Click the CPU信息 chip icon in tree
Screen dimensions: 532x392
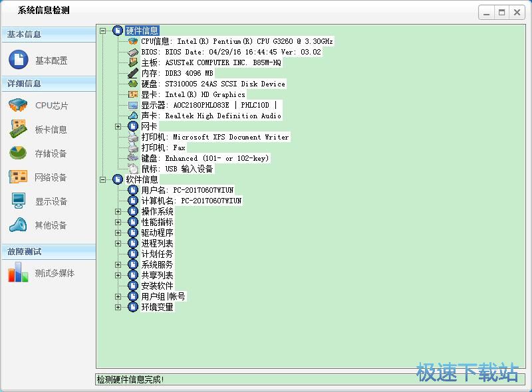point(133,41)
